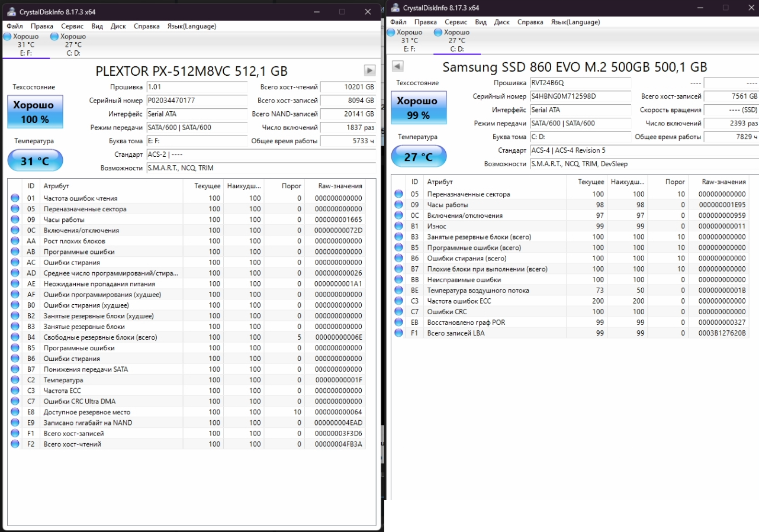Click the Raw-значения column header in the PLEXTOR window

(340, 186)
